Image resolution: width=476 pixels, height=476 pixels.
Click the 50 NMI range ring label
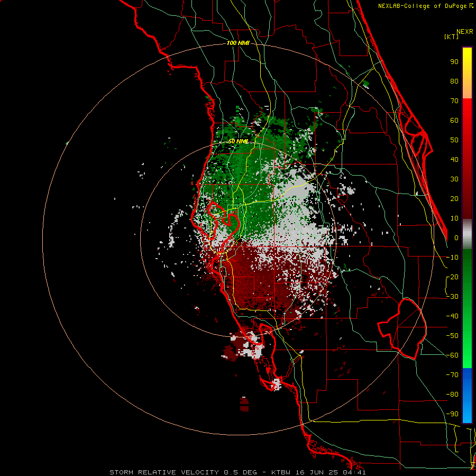click(239, 141)
